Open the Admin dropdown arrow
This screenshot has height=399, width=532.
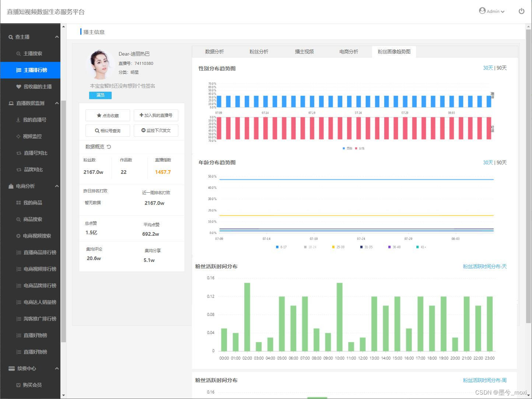(503, 12)
